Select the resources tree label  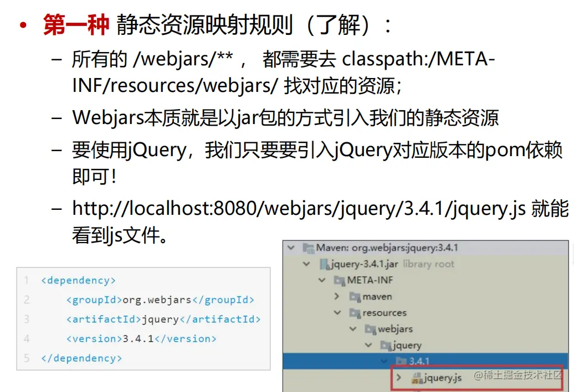point(385,313)
